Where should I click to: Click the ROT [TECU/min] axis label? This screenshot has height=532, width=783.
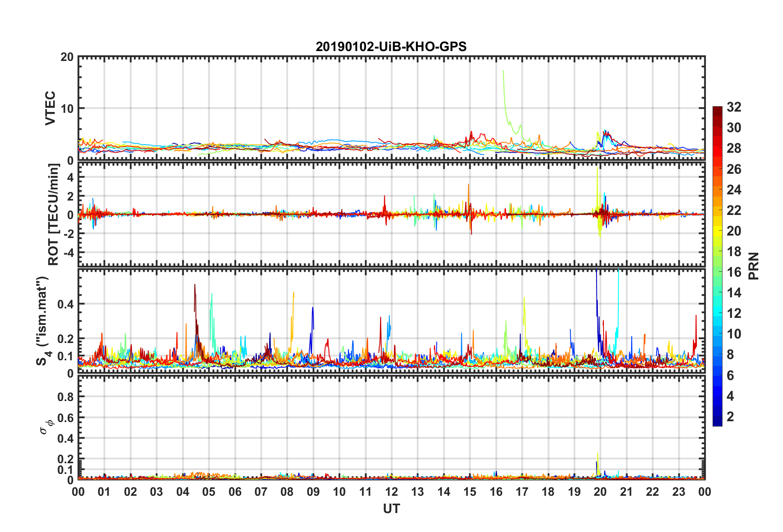tap(54, 215)
